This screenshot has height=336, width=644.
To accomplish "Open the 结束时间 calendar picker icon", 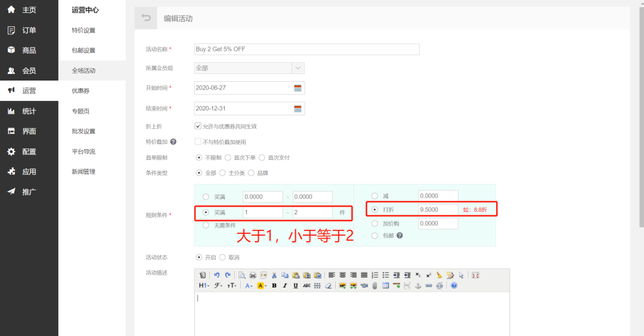I will tap(298, 109).
